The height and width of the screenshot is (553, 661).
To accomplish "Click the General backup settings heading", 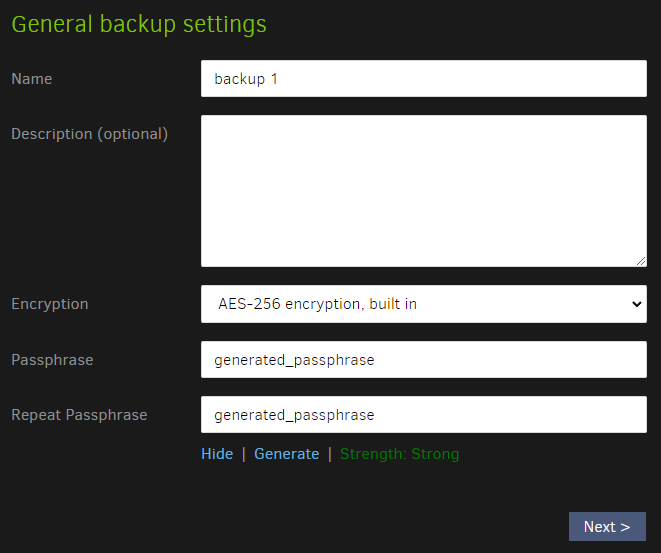I will [139, 24].
